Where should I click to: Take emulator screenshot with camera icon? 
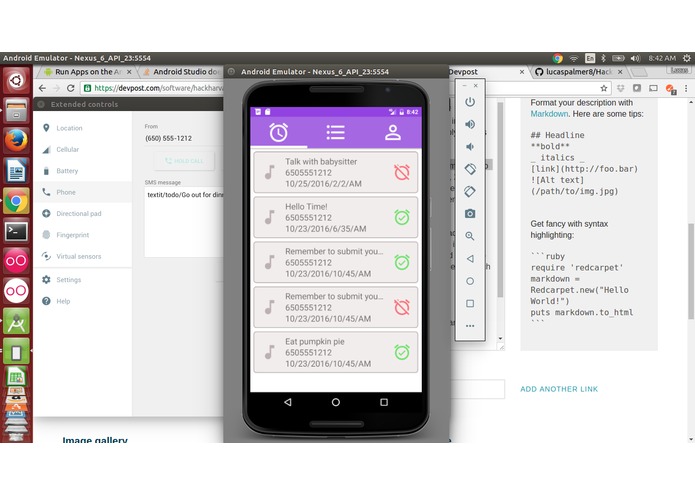470,214
